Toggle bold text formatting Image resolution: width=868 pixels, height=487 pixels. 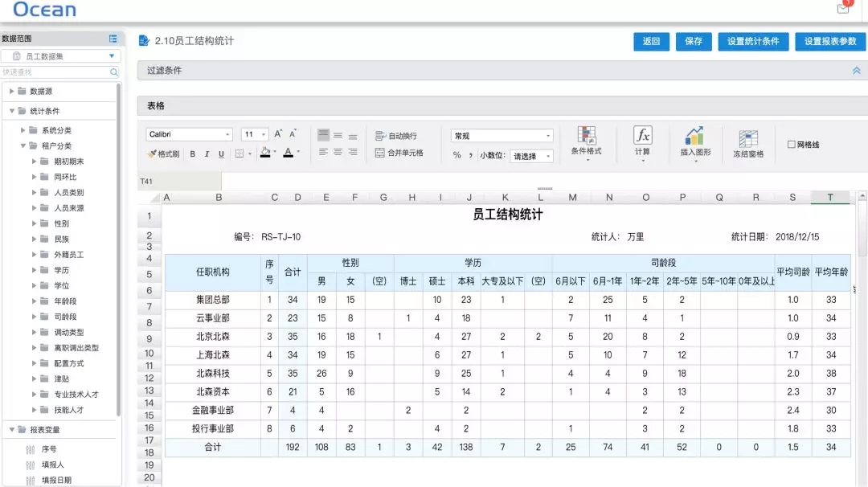point(192,153)
